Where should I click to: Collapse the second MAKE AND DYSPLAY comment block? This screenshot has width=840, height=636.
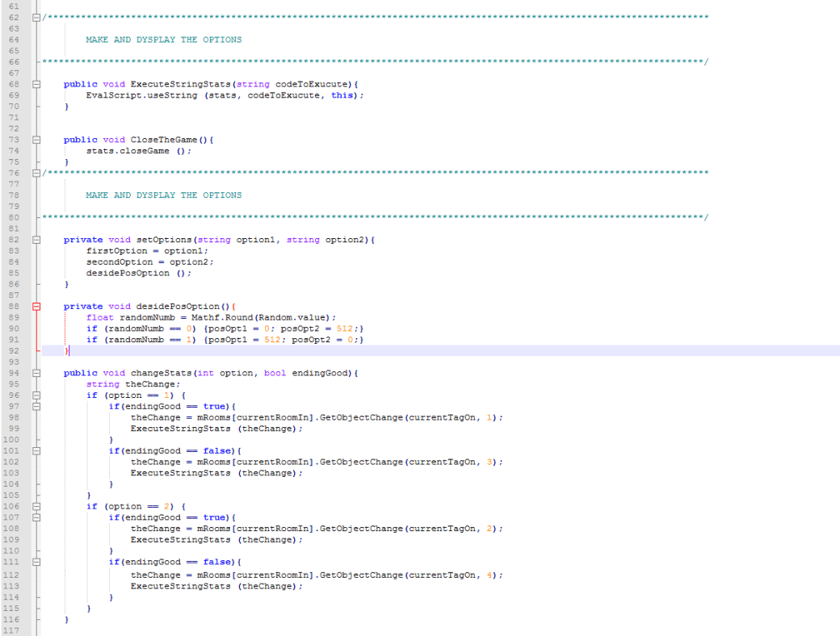(x=36, y=174)
